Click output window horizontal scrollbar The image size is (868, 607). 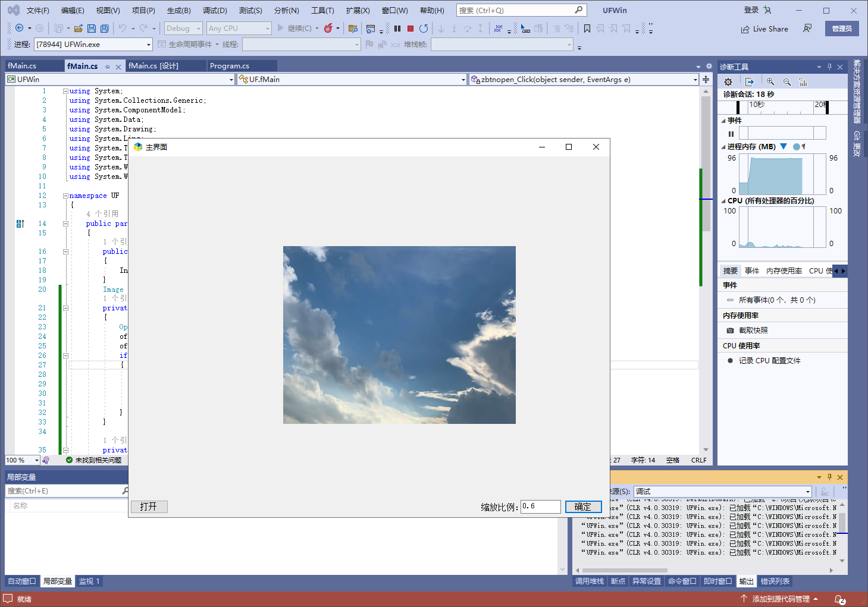pyautogui.click(x=625, y=570)
